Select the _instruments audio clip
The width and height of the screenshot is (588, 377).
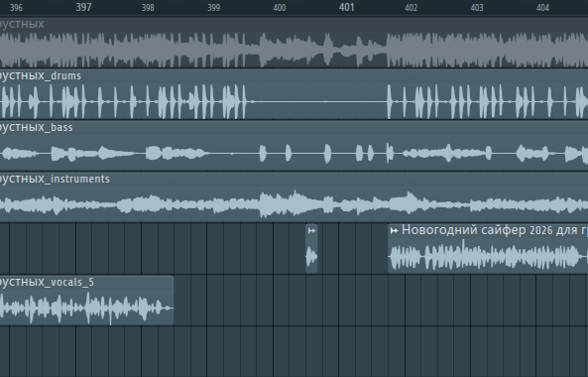294,197
